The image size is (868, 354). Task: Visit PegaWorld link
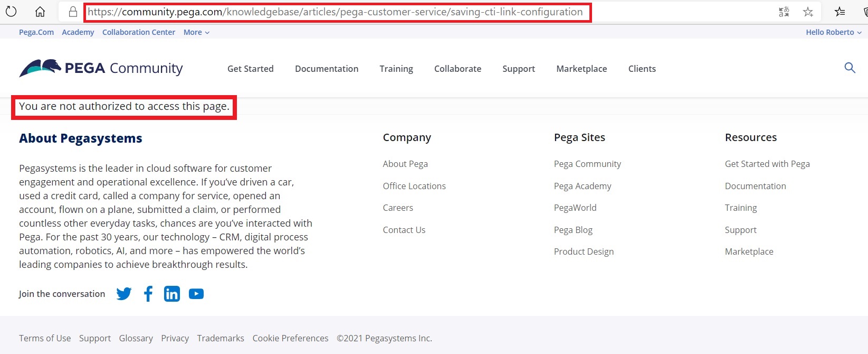(x=575, y=208)
